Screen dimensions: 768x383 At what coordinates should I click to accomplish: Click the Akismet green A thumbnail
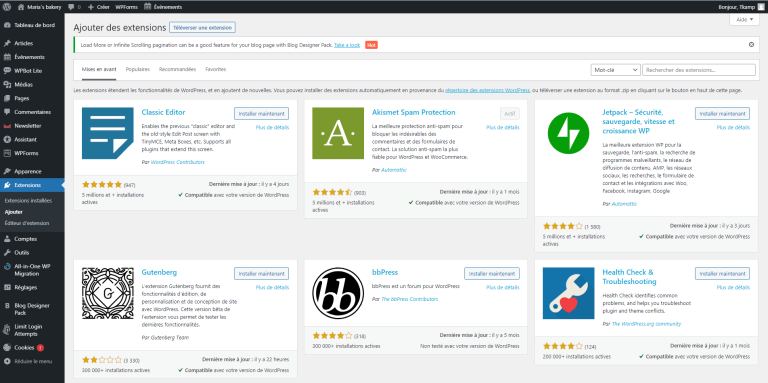[x=338, y=133]
